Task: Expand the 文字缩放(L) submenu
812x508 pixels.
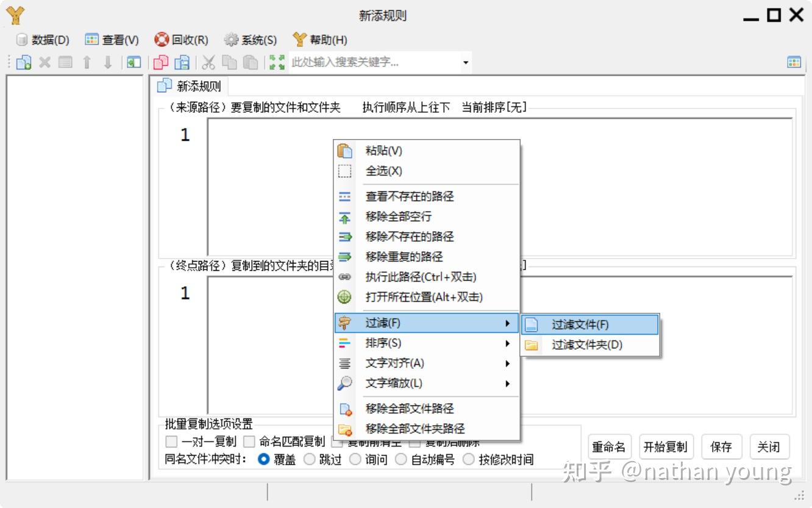Action: (427, 384)
